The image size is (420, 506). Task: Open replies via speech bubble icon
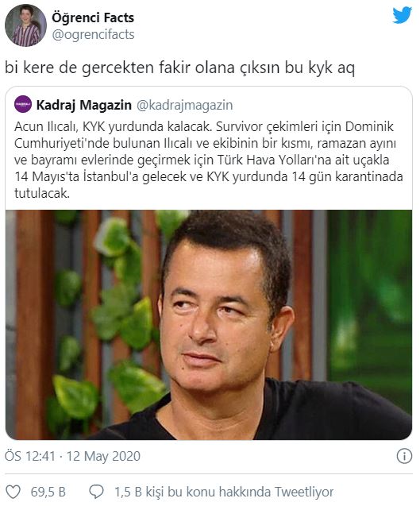pos(96,492)
